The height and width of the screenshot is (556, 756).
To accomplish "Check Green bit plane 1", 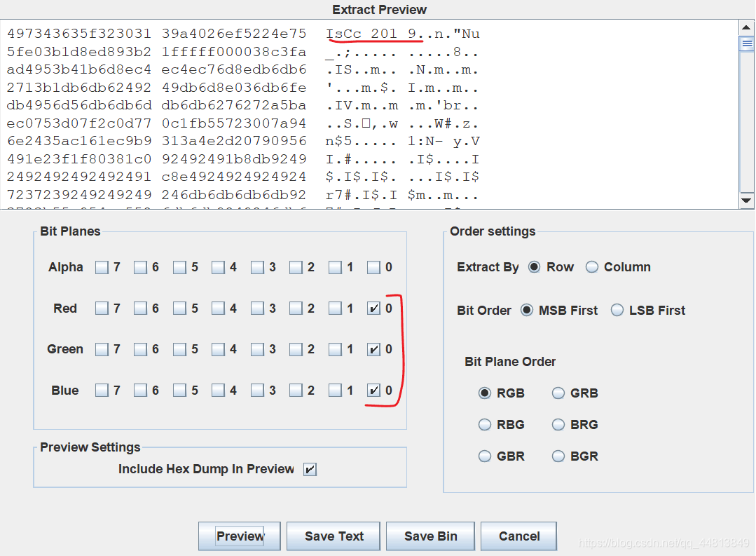I will [x=335, y=349].
